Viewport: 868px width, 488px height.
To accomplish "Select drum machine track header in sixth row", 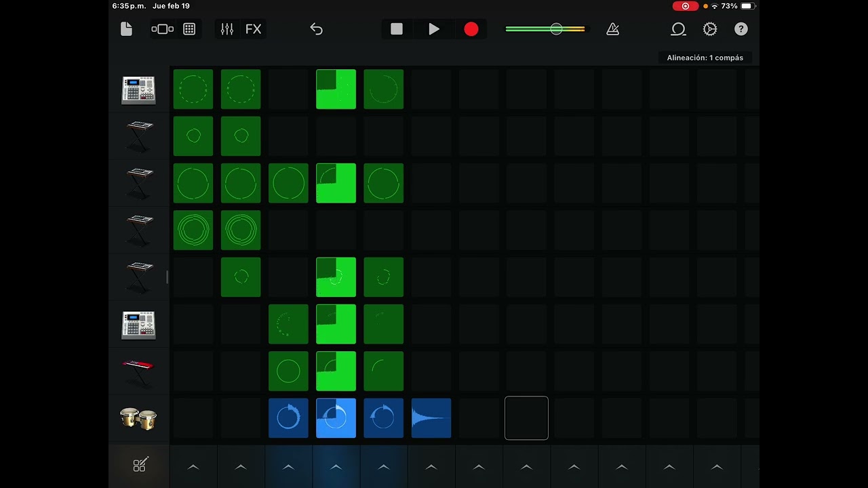I will point(138,325).
